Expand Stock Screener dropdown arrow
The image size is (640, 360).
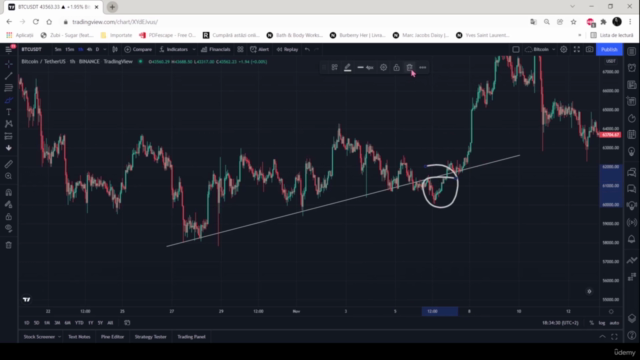coord(59,337)
